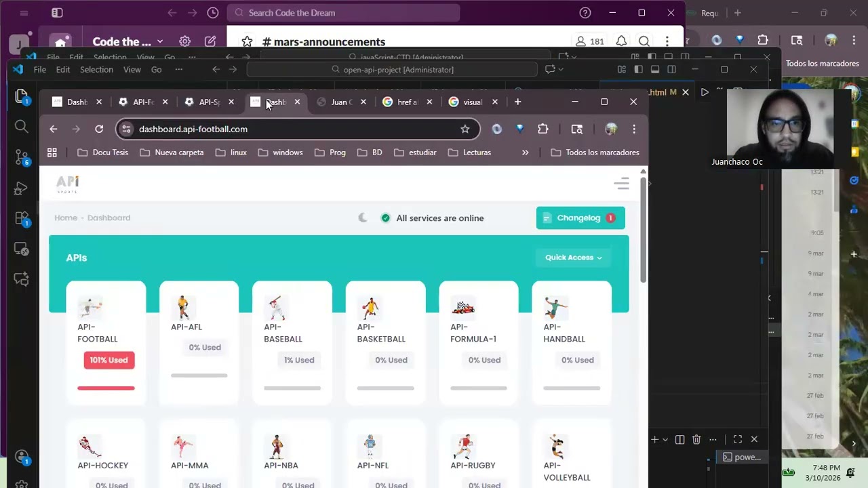This screenshot has width=868, height=488.
Task: Open Slack help icon
Action: (x=585, y=12)
